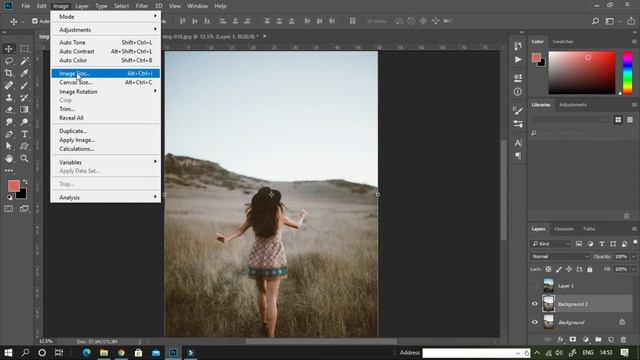The height and width of the screenshot is (360, 640).
Task: Select the Eraser tool
Action: click(x=9, y=110)
